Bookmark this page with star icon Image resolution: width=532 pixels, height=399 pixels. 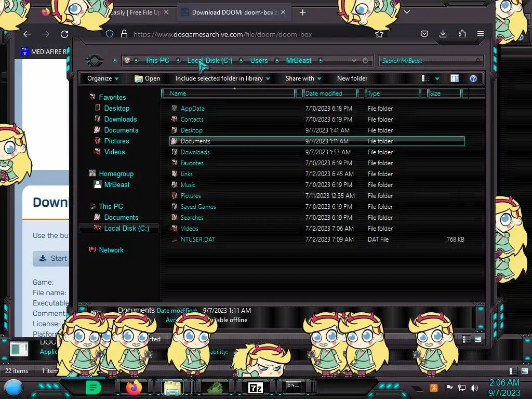[x=379, y=34]
